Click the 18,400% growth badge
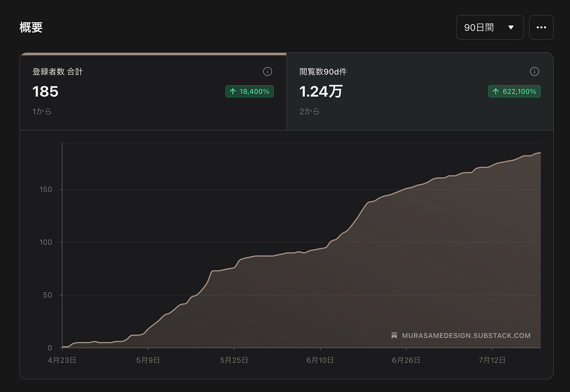570x392 pixels. 249,91
